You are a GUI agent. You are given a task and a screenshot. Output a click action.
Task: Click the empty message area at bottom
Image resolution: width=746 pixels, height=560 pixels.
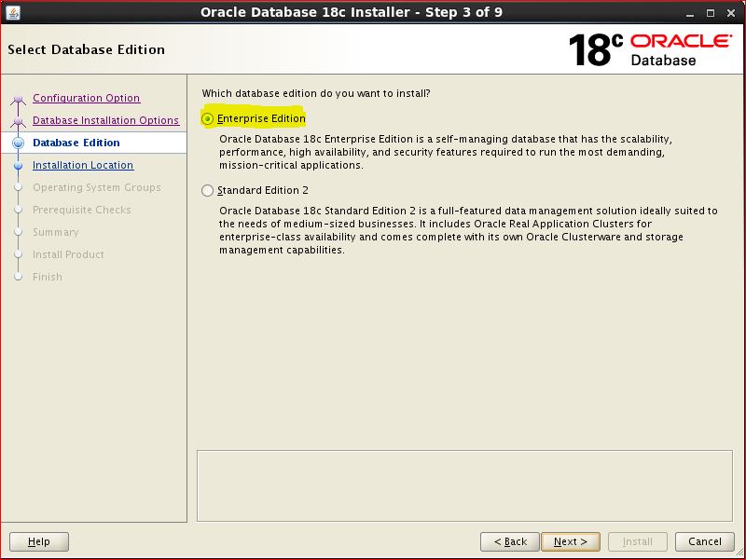(x=464, y=485)
